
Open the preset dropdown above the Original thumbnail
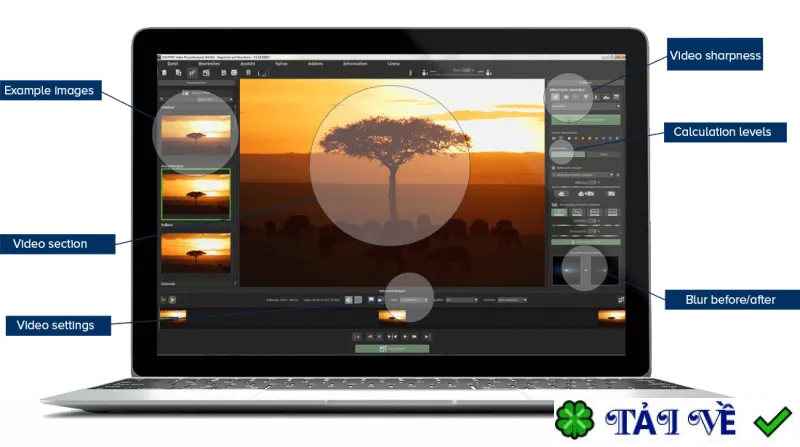(214, 99)
